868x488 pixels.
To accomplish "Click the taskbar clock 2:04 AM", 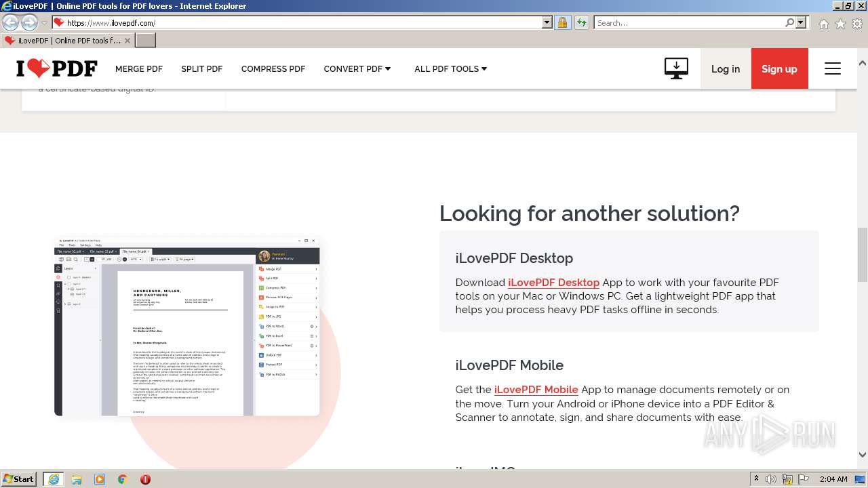I will click(833, 479).
